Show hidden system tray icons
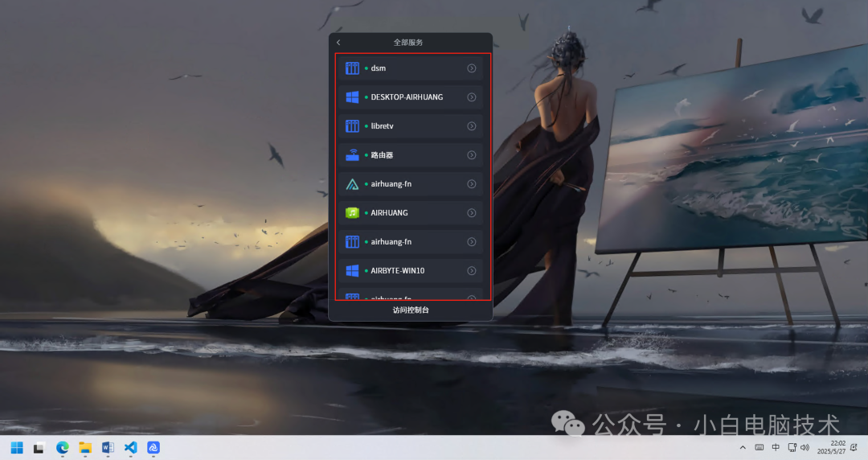 click(743, 448)
